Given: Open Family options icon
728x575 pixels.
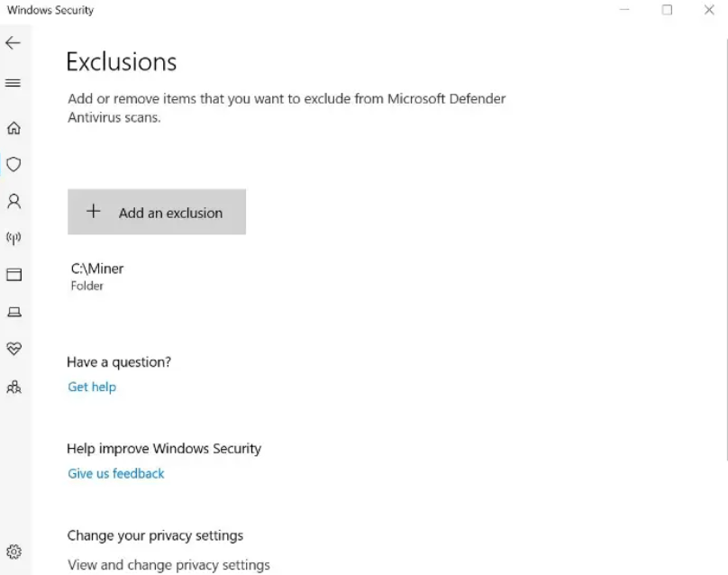Looking at the screenshot, I should tap(14, 387).
